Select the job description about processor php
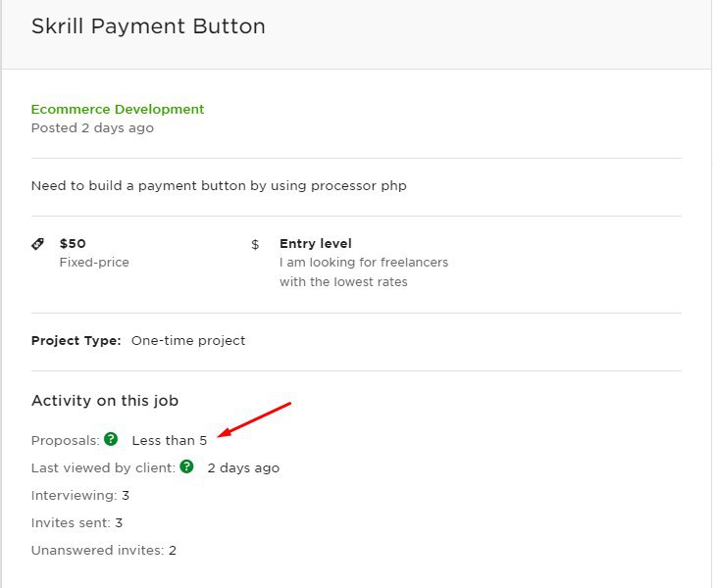Image resolution: width=713 pixels, height=588 pixels. click(219, 186)
